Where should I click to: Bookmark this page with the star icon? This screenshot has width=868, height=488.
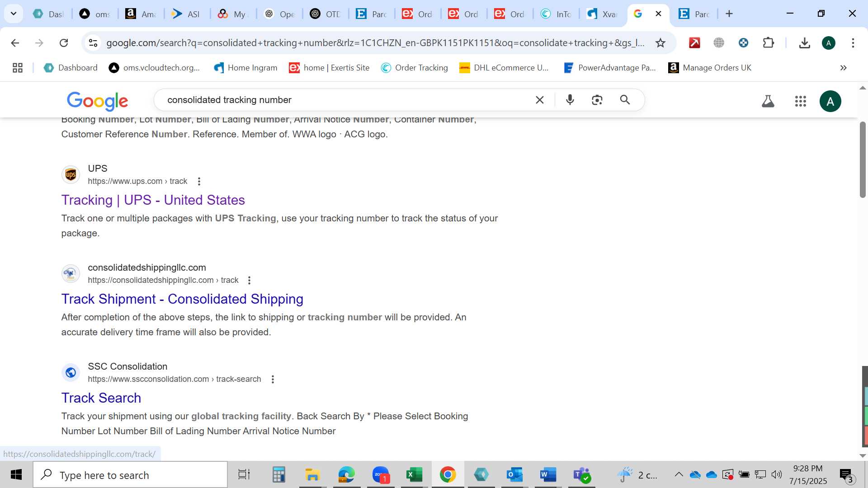point(660,43)
